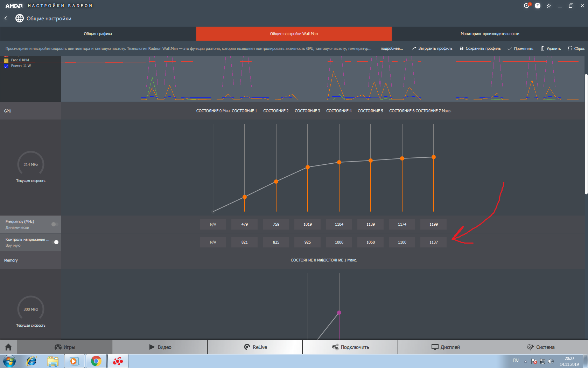Click the GPU 214 MHz speed gauge
This screenshot has width=588, height=368.
[x=31, y=164]
